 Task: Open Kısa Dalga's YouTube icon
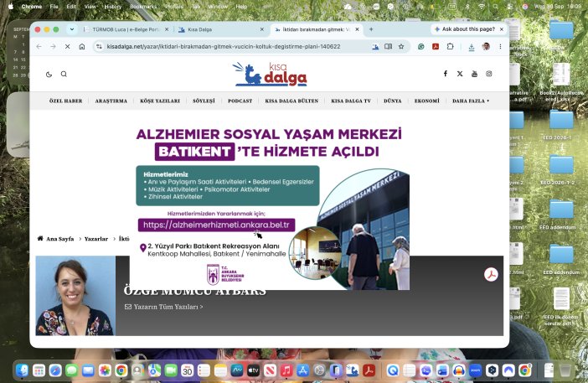click(x=474, y=74)
